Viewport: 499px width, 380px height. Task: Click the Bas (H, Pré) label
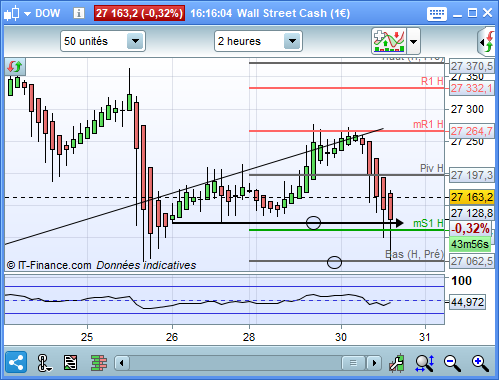tap(414, 254)
